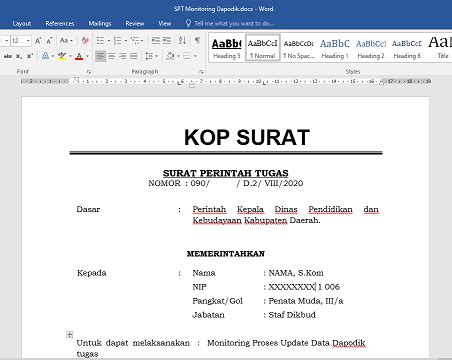
Task: Click the numbered list icon
Action: tap(117, 41)
